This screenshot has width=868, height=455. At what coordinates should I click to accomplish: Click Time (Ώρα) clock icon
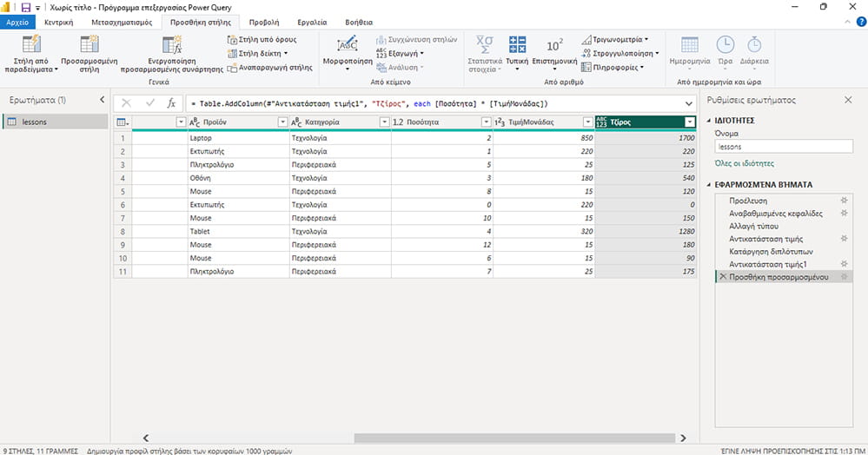pos(726,44)
